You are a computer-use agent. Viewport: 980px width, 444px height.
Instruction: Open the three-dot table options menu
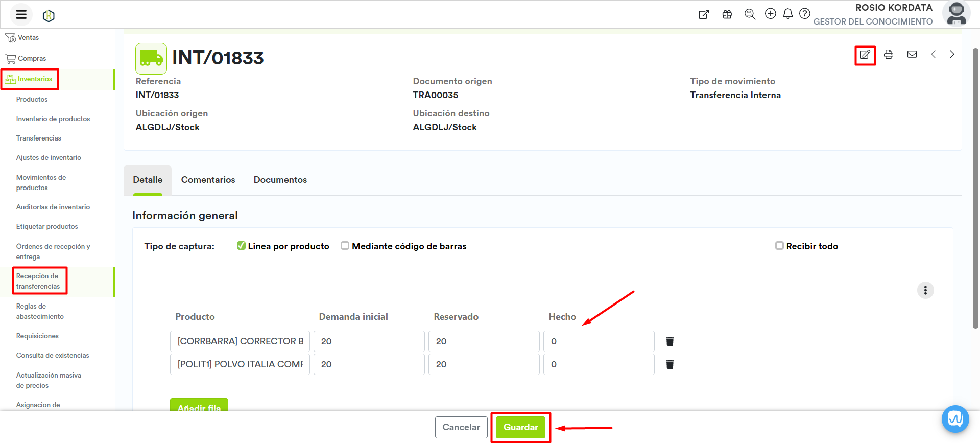click(925, 290)
